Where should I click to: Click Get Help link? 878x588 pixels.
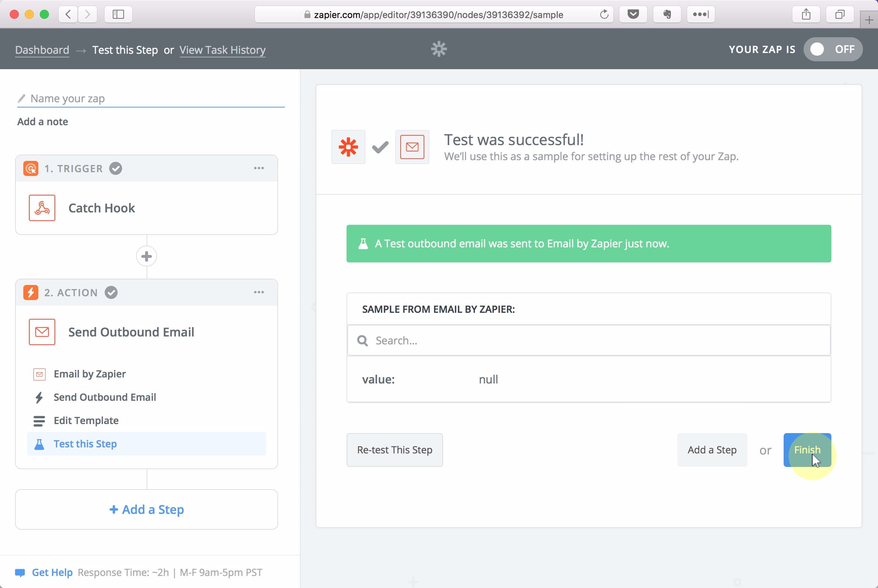pos(52,573)
